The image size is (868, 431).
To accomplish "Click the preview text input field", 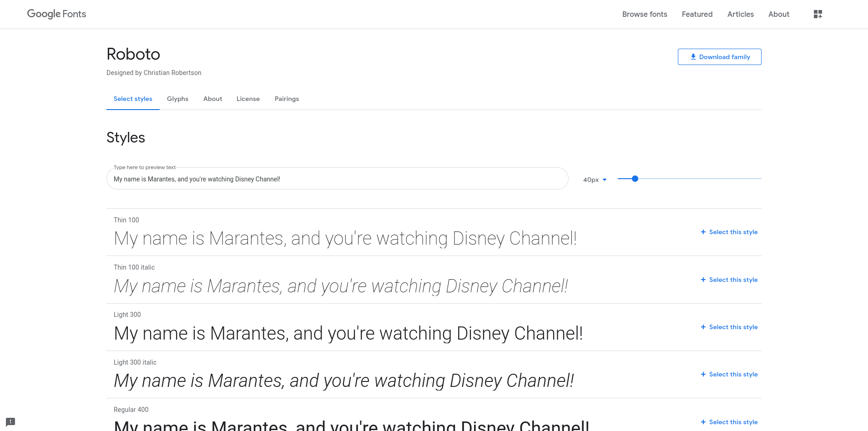I will tap(337, 179).
